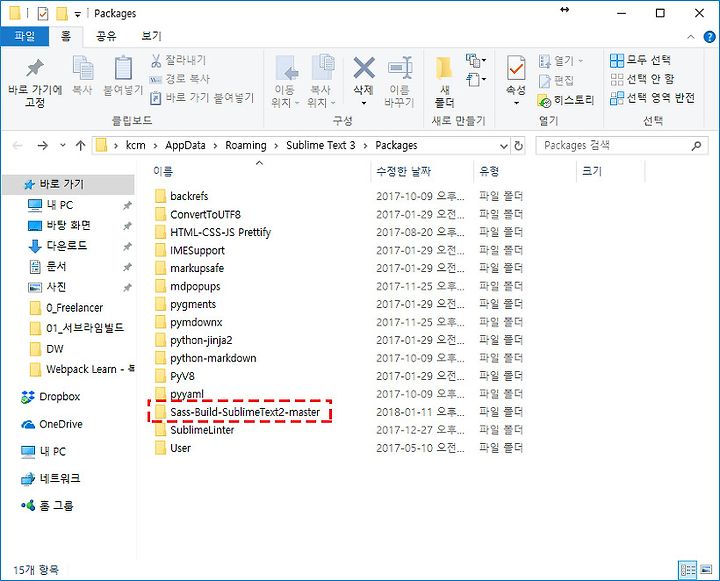Select the SublimeLinter folder
The image size is (720, 581).
click(202, 430)
